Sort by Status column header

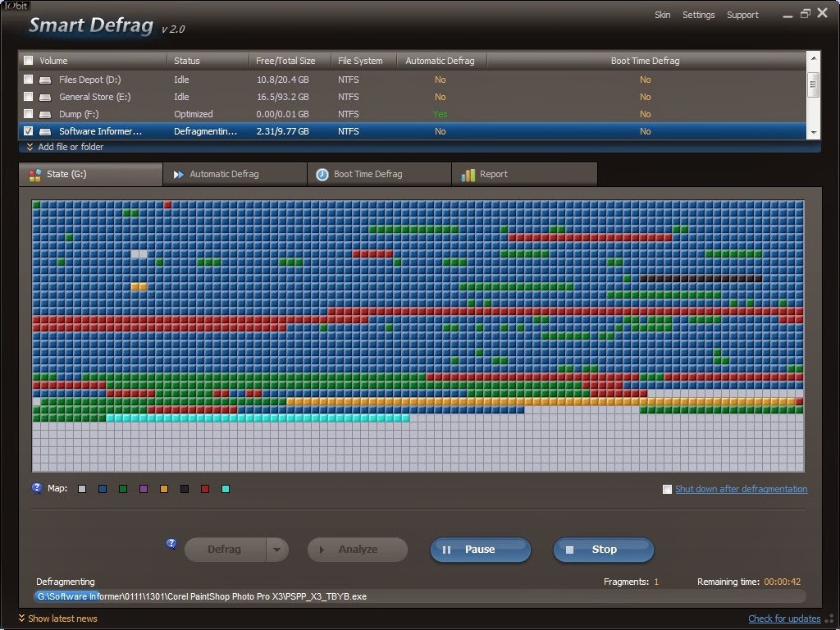208,61
